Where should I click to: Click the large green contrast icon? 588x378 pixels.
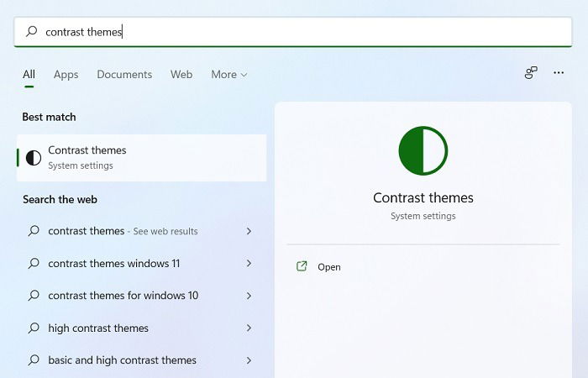click(423, 150)
